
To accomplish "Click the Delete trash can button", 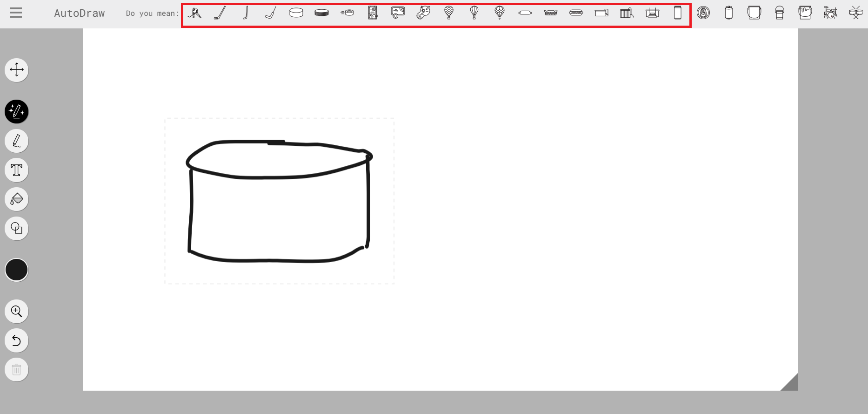I will click(x=17, y=370).
